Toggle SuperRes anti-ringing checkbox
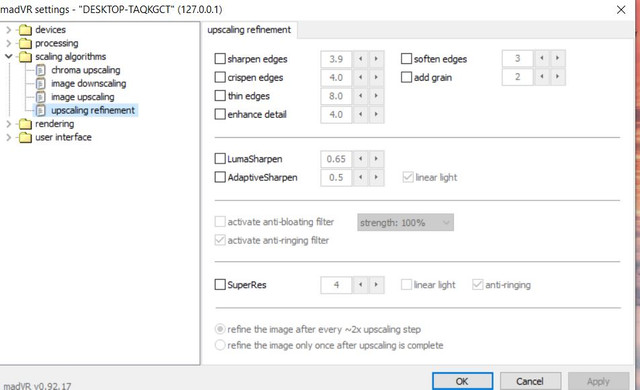 pos(478,284)
